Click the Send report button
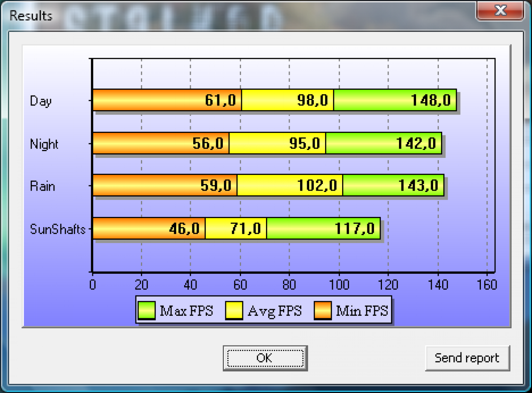This screenshot has height=393, width=532. coord(467,358)
